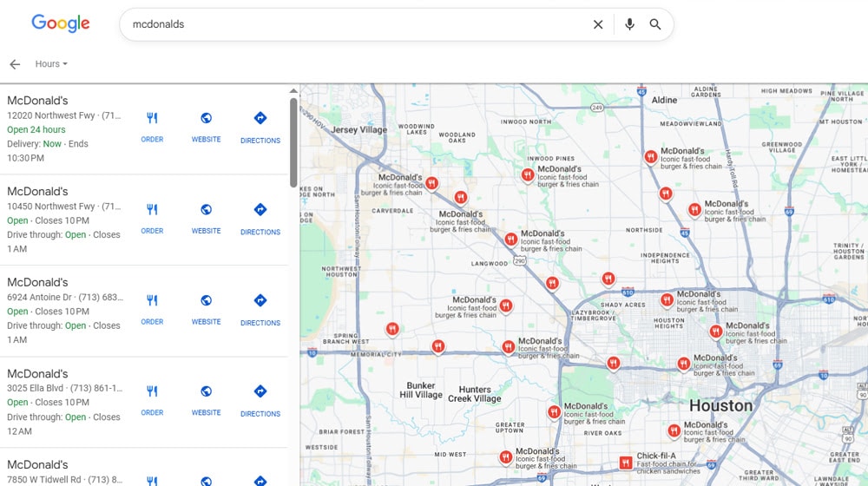Click scroll-up arrow of results list

pos(293,91)
